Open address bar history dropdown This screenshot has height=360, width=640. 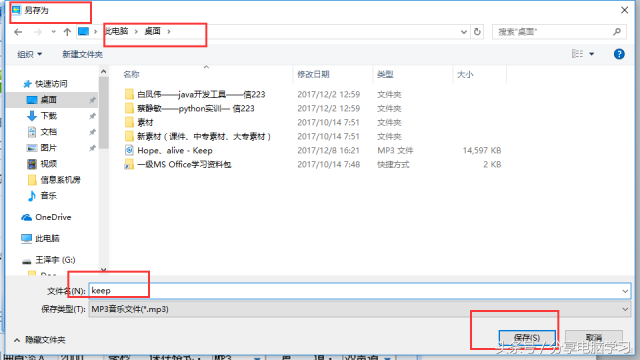pos(464,32)
